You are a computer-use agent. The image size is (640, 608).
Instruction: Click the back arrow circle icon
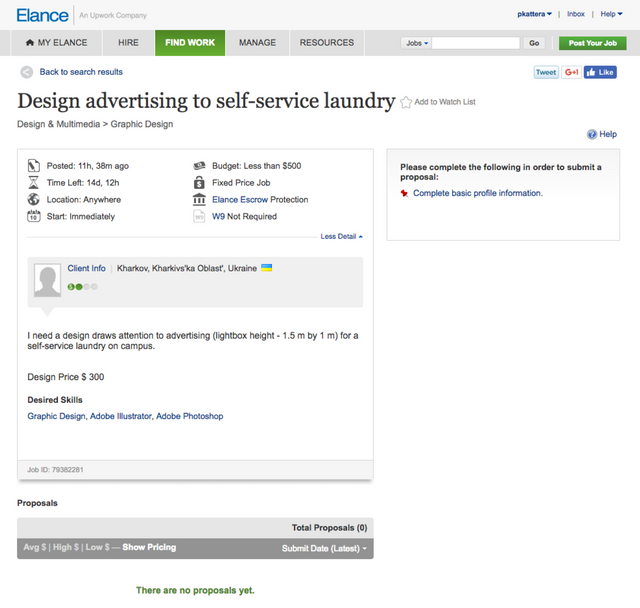click(x=27, y=72)
